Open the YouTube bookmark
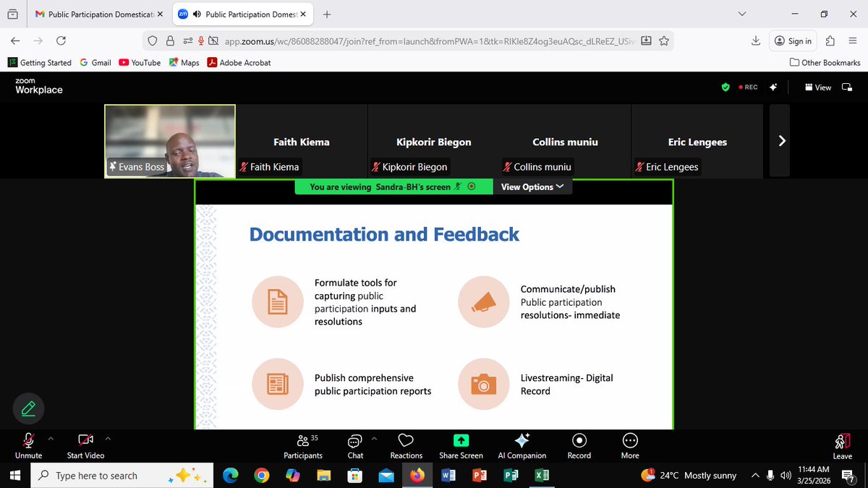868x488 pixels. point(140,63)
